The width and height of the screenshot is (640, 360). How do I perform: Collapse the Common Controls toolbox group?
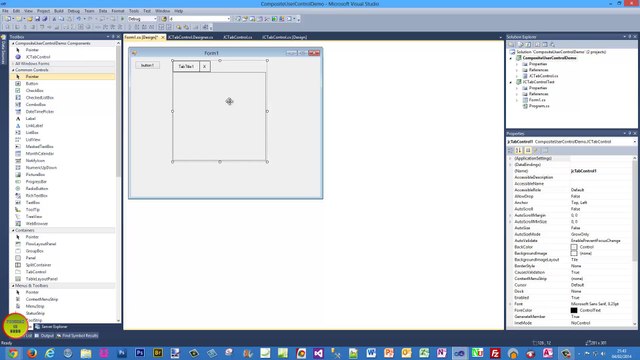[x=13, y=70]
